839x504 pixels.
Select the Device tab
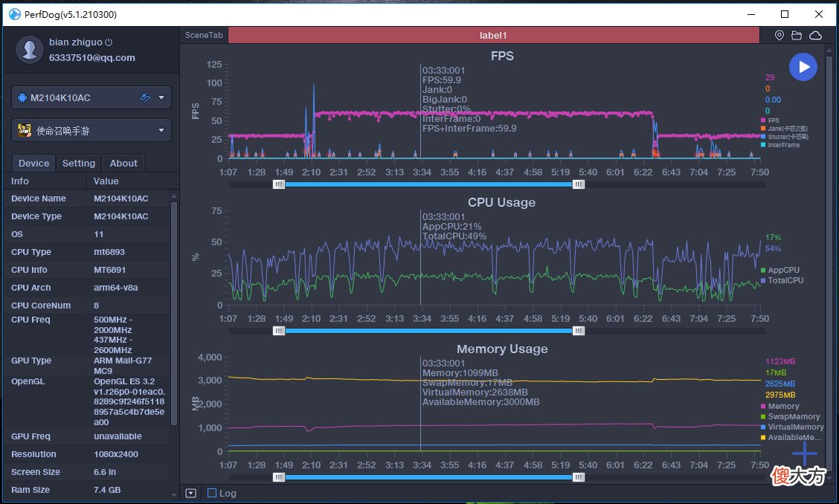[33, 164]
